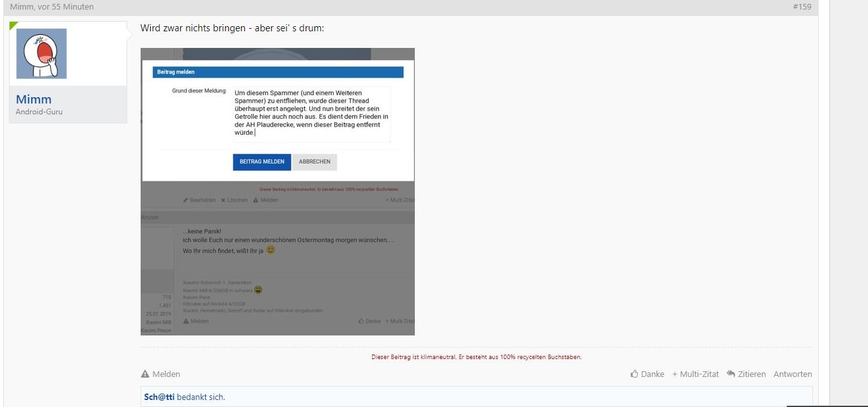Click the report reason text area in image
The width and height of the screenshot is (868, 407).
(310, 114)
